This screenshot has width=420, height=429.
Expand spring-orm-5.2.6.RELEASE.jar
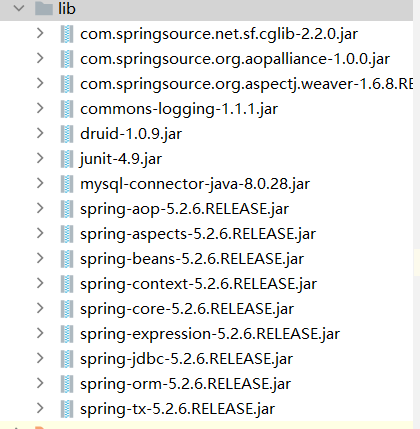pyautogui.click(x=40, y=383)
